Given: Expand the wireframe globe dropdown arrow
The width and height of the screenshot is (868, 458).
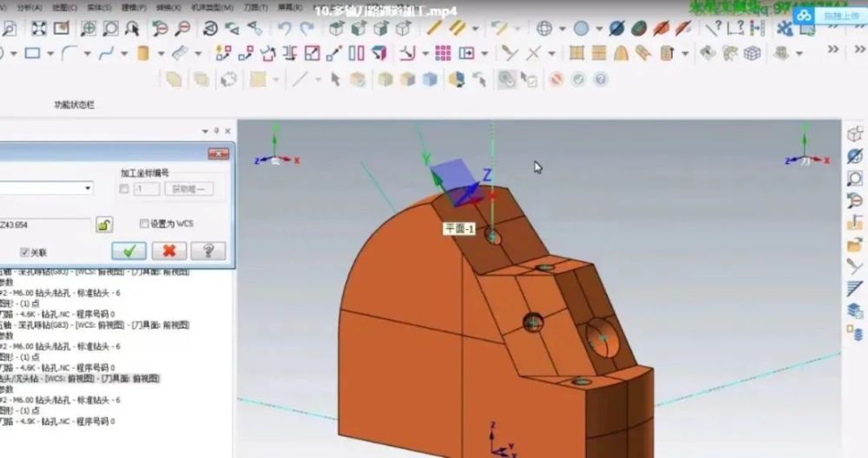Looking at the screenshot, I should 562,29.
